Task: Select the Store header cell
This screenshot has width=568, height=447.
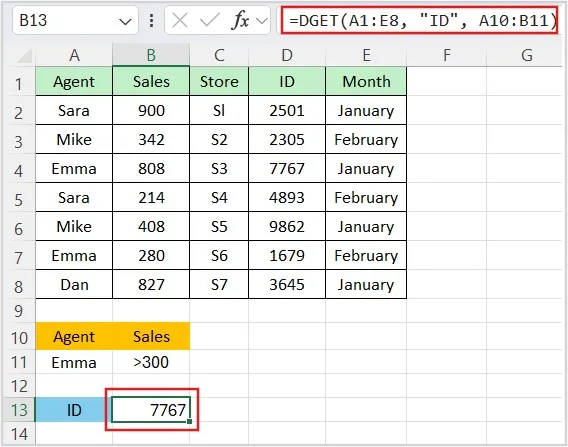Action: (x=219, y=82)
